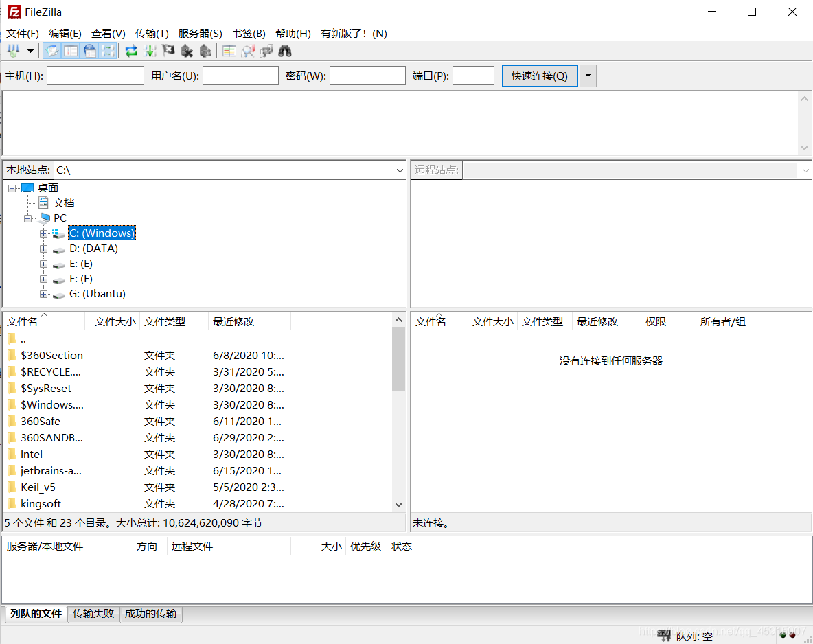Select G: (Ubantu) in the tree
Viewport: 813px width, 644px height.
point(98,293)
